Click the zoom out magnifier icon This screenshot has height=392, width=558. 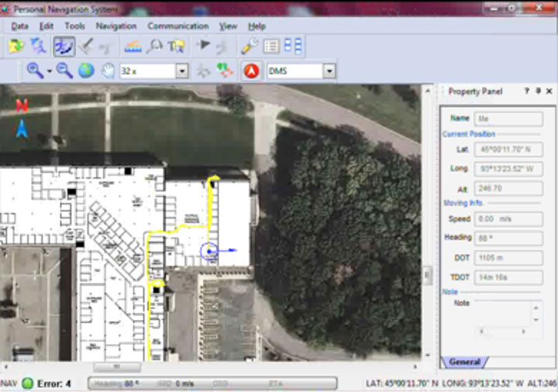click(64, 70)
